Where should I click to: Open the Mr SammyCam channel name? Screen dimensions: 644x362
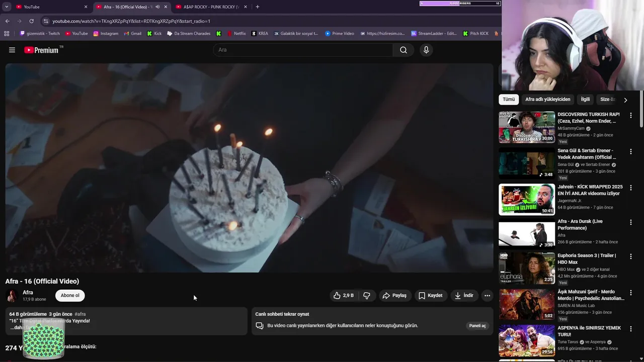point(571,128)
